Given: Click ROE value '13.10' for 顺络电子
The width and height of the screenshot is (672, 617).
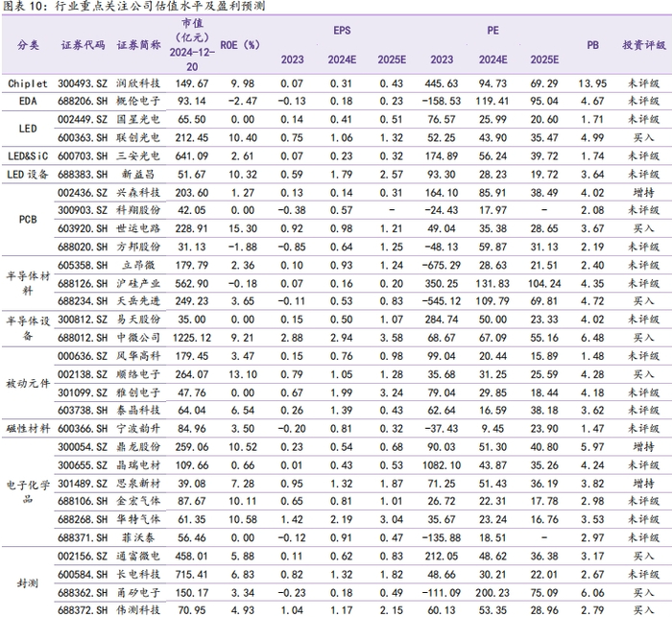Looking at the screenshot, I should pyautogui.click(x=243, y=374).
